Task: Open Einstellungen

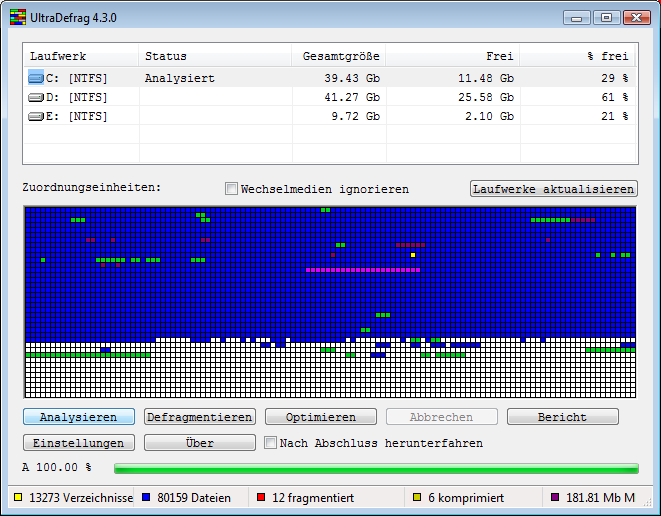Action: pos(79,443)
